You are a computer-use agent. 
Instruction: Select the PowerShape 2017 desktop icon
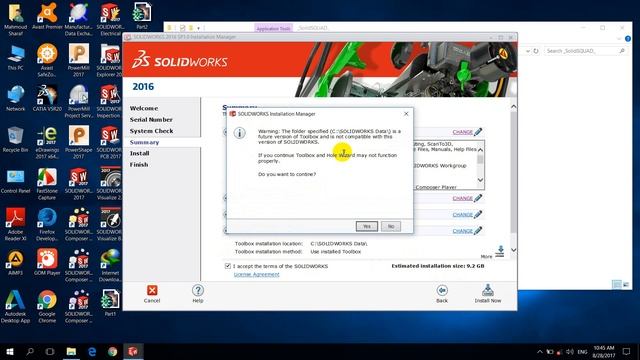tap(78, 142)
